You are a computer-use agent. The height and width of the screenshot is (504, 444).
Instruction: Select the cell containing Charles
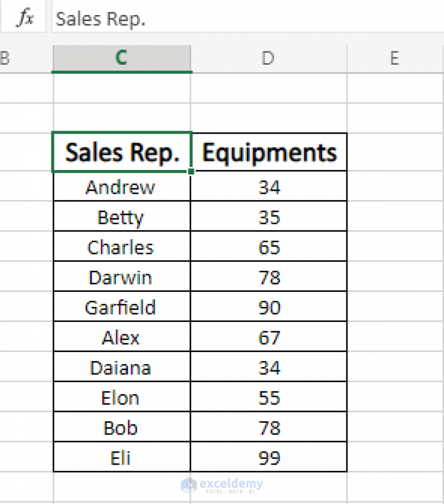(x=121, y=247)
